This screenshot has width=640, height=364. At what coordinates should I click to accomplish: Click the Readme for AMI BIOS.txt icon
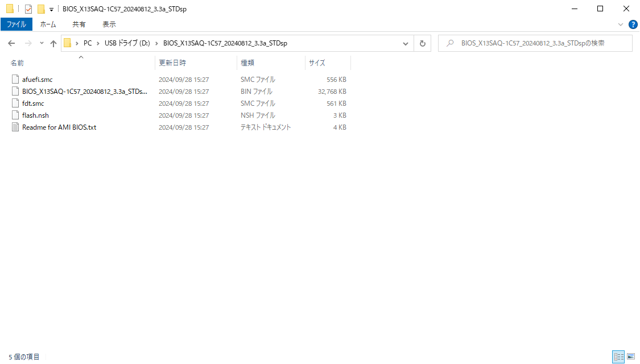15,127
